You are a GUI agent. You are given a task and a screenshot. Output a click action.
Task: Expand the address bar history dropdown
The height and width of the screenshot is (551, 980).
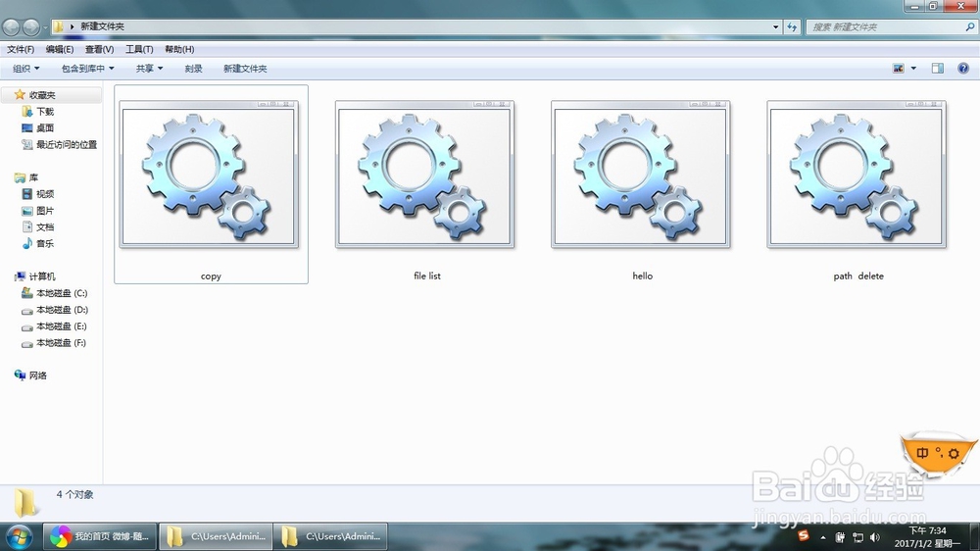(775, 26)
